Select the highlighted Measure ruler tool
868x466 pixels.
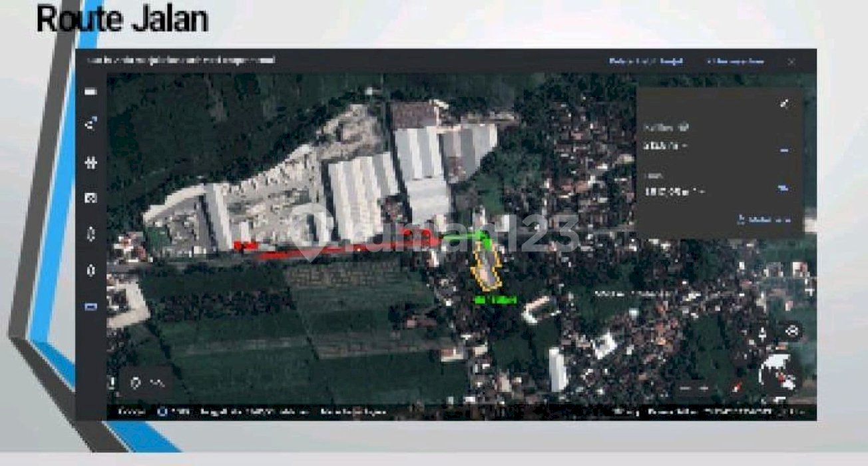point(91,307)
